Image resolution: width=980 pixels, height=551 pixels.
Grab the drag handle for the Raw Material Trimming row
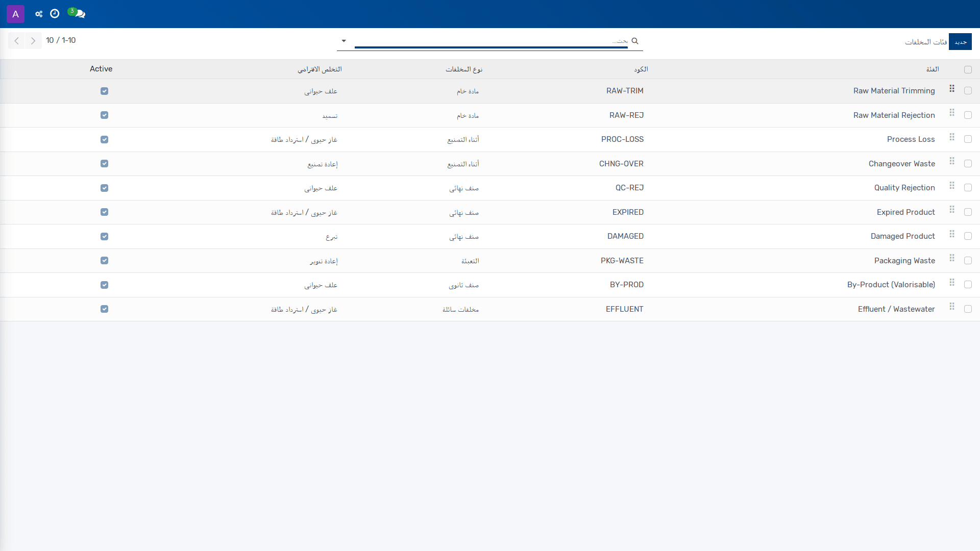click(x=952, y=89)
